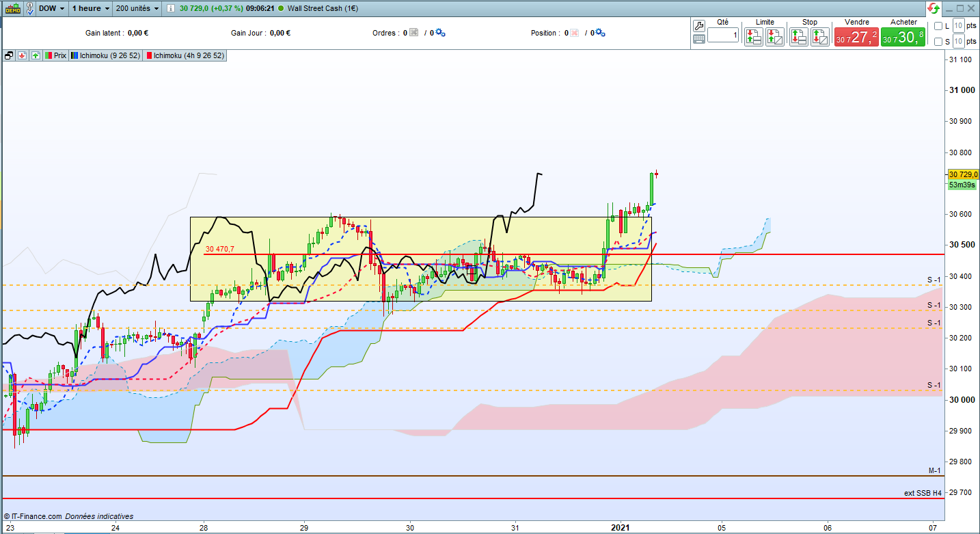Click the pin/link chart icon beside DEMO
980x534 pixels.
tap(29, 9)
